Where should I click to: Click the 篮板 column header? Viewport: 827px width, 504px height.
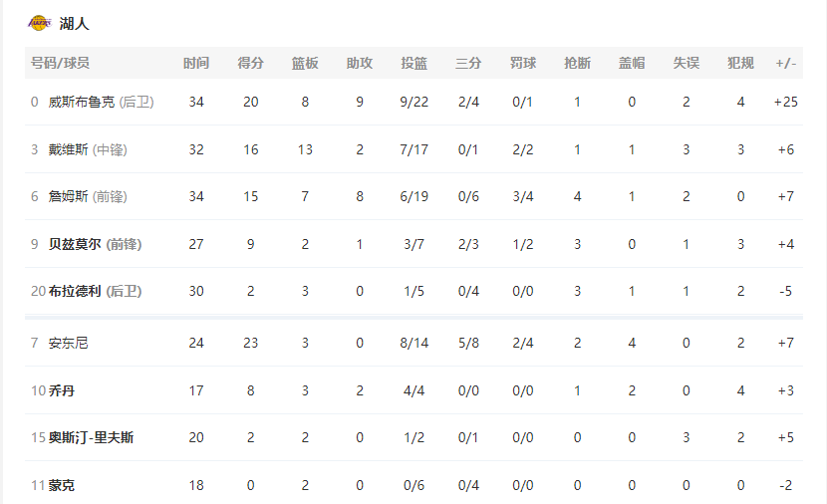pos(305,64)
